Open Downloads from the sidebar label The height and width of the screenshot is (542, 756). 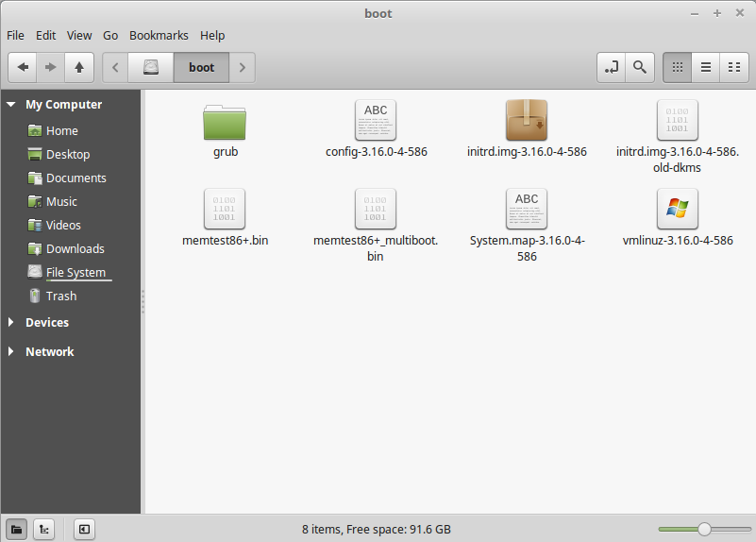coord(76,249)
